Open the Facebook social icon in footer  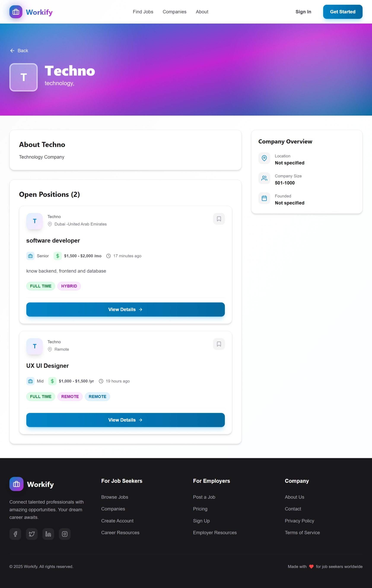(15, 534)
